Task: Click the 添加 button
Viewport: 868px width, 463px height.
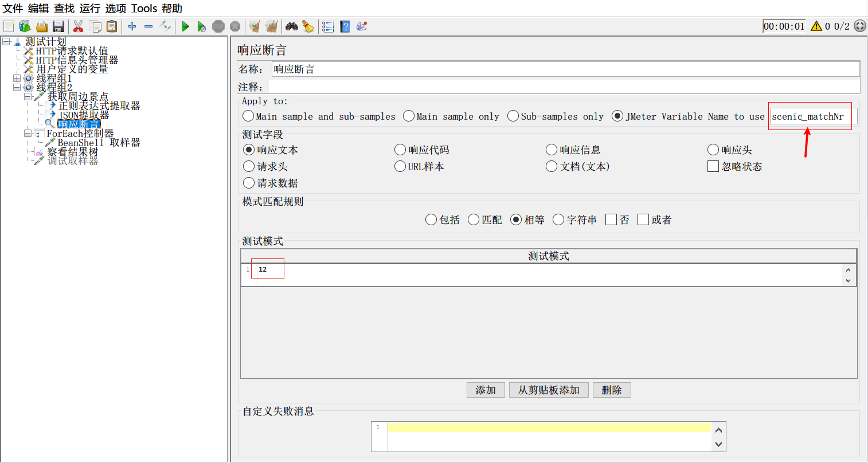Action: coord(486,390)
